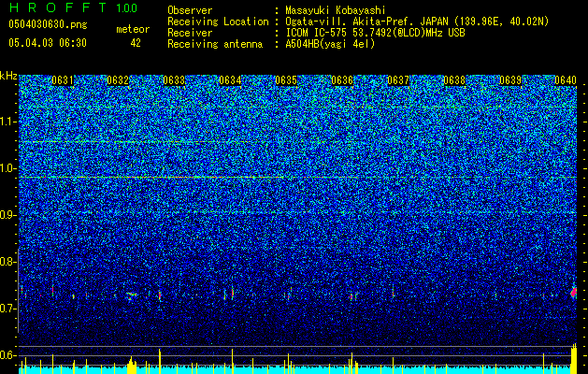Click the 0636 time marker
Screen dimensions: 588x374
342,80
